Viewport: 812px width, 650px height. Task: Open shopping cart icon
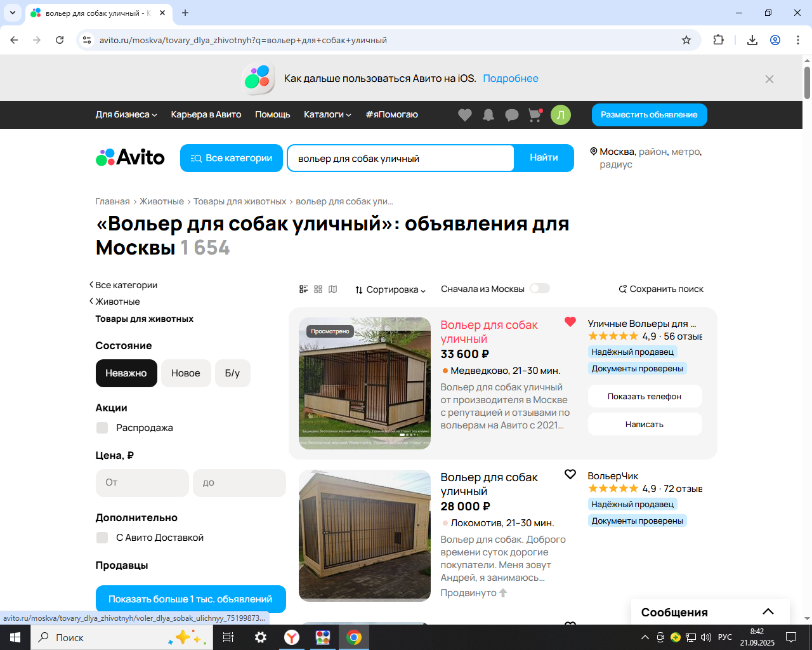tap(535, 115)
